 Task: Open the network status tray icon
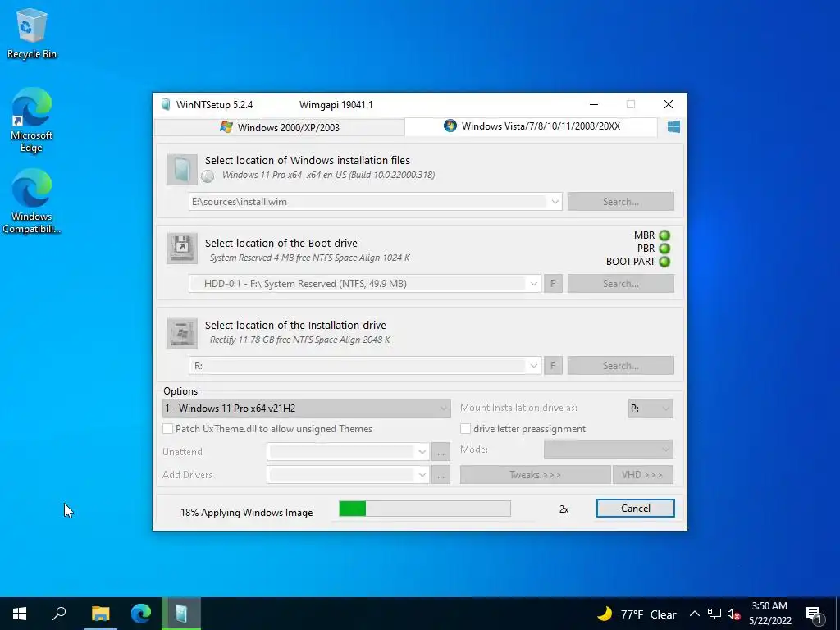tap(714, 614)
